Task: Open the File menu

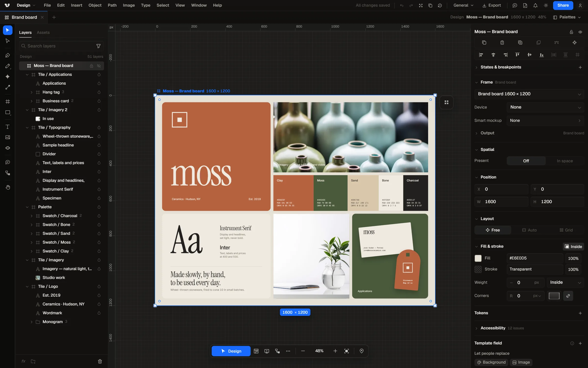Action: pyautogui.click(x=47, y=5)
